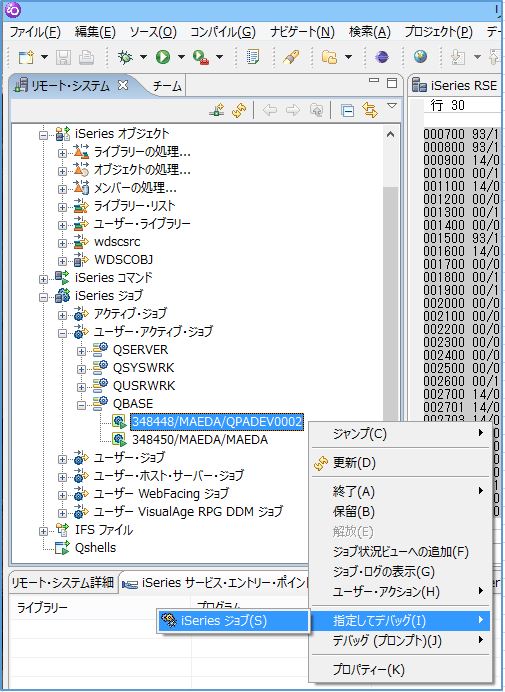Click the Print toolbar icon
Viewport: 505px width, 692px height.
click(86, 57)
